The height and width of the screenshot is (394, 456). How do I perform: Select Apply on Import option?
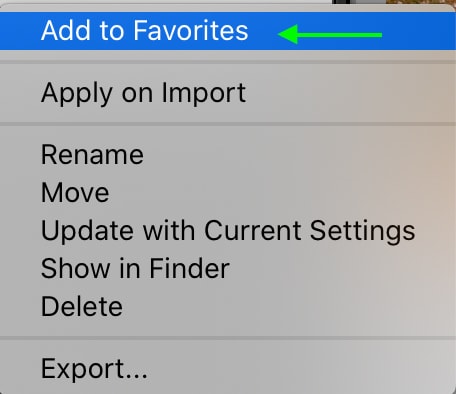pos(228,93)
